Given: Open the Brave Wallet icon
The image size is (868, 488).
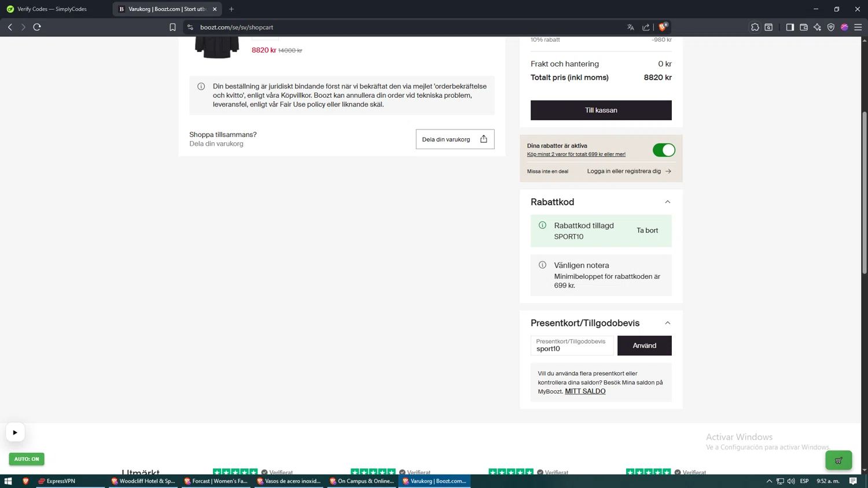Looking at the screenshot, I should click(x=804, y=27).
